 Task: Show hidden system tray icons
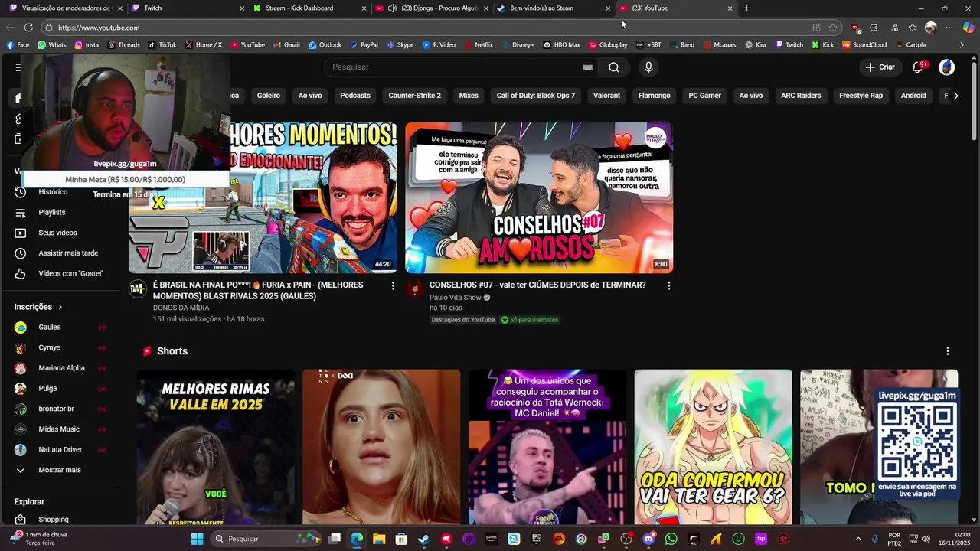coord(857,539)
